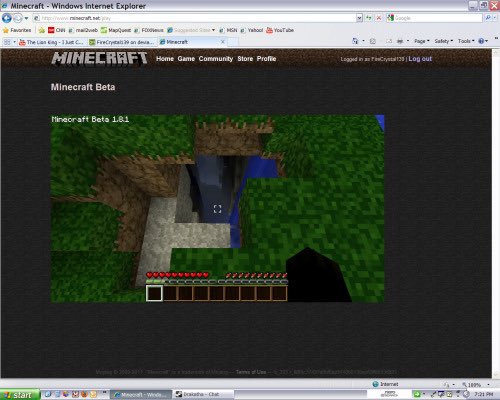Image resolution: width=500 pixels, height=400 pixels.
Task: Click the minecraft.net address bar
Action: (x=193, y=18)
